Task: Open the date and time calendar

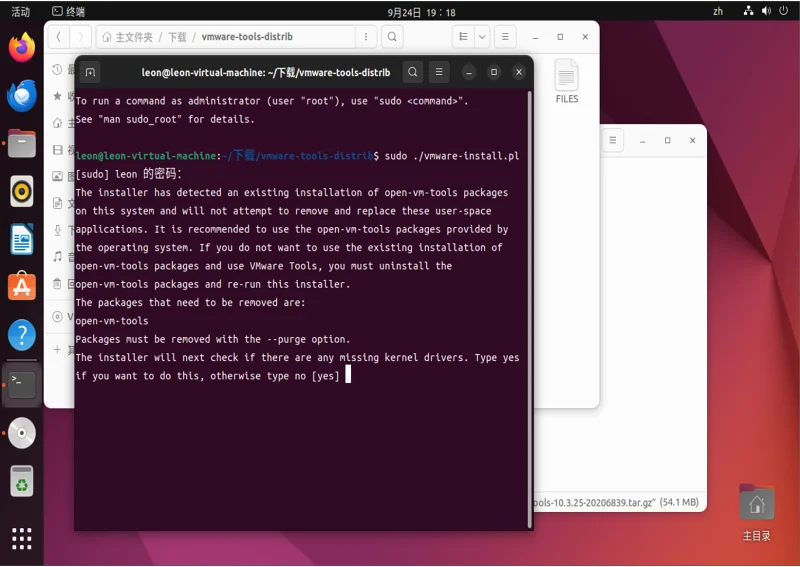Action: coord(421,12)
